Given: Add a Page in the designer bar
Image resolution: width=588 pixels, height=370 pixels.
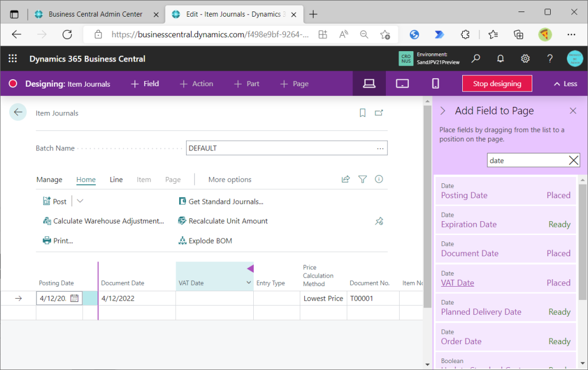Looking at the screenshot, I should pyautogui.click(x=295, y=84).
